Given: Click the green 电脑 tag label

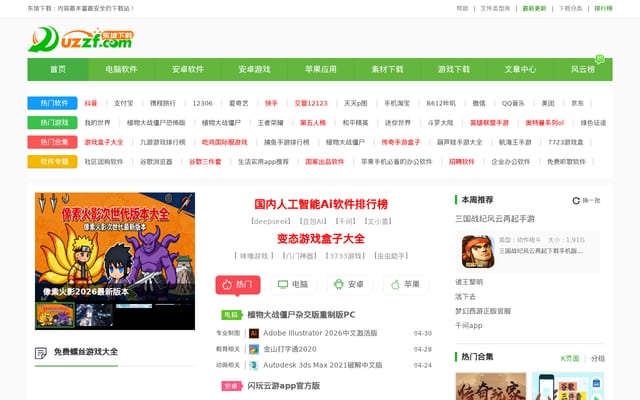Looking at the screenshot, I should [232, 315].
